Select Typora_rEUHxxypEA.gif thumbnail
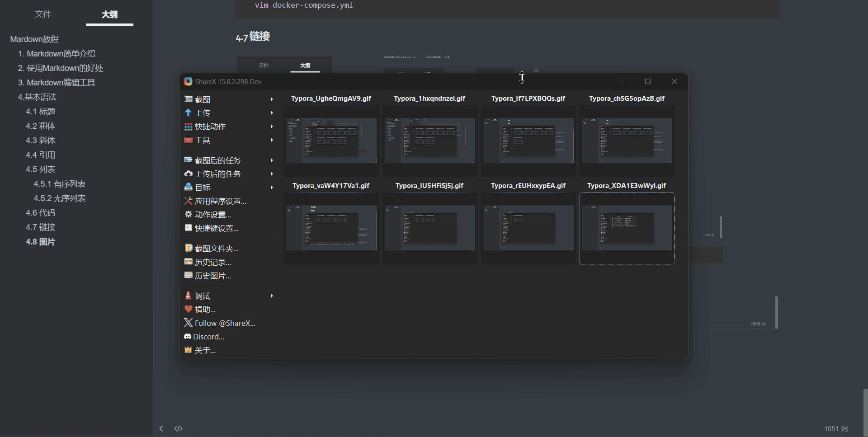The width and height of the screenshot is (868, 437). 528,228
